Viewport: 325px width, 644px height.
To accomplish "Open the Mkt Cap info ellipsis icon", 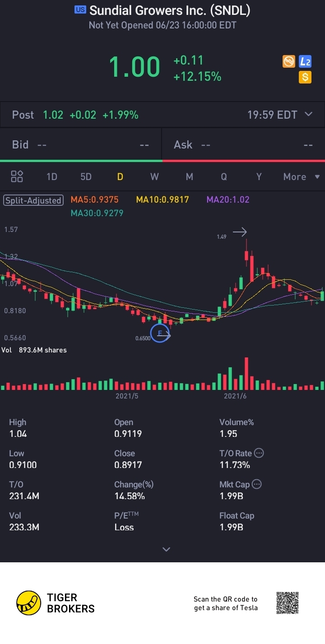I will tap(256, 484).
